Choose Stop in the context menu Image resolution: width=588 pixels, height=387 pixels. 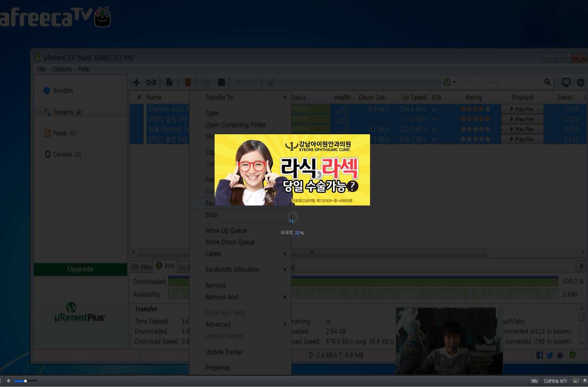[x=240, y=215]
